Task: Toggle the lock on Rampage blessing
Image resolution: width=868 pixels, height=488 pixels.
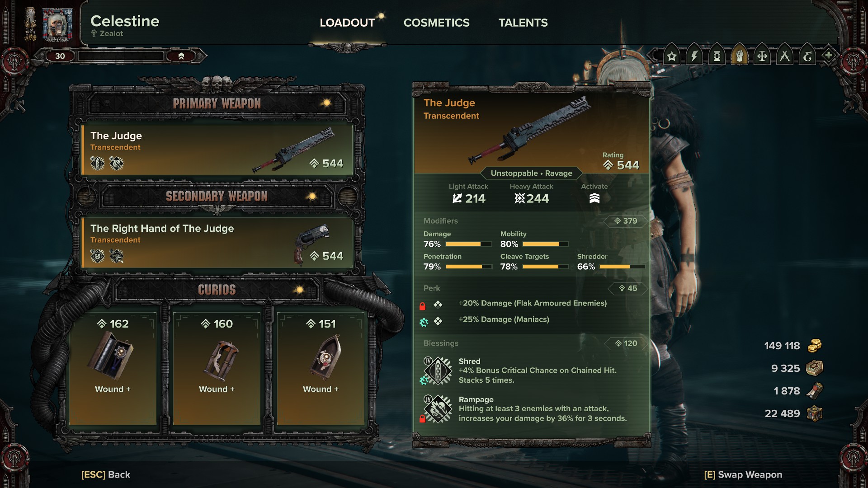Action: 422,418
